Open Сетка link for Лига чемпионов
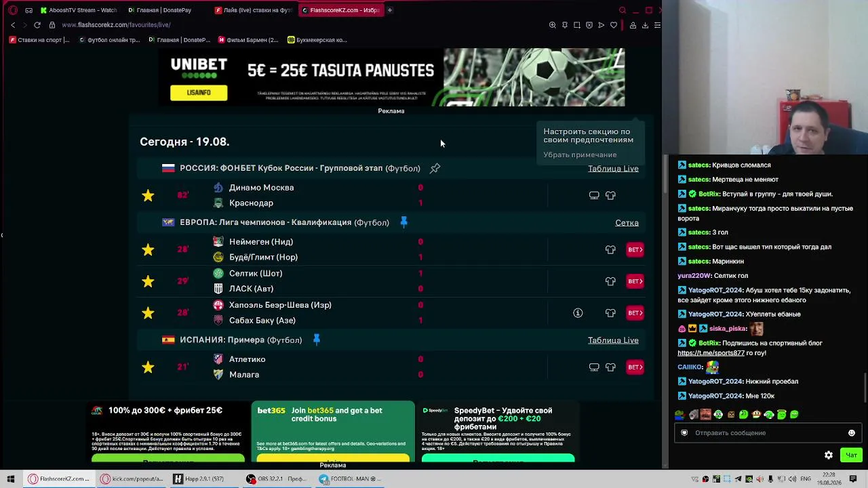This screenshot has height=488, width=868. (627, 222)
